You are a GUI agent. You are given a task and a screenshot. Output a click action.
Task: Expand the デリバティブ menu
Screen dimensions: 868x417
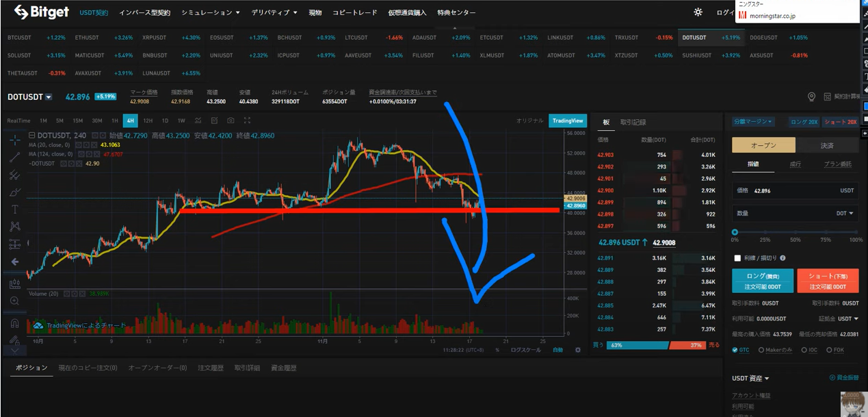coord(274,12)
